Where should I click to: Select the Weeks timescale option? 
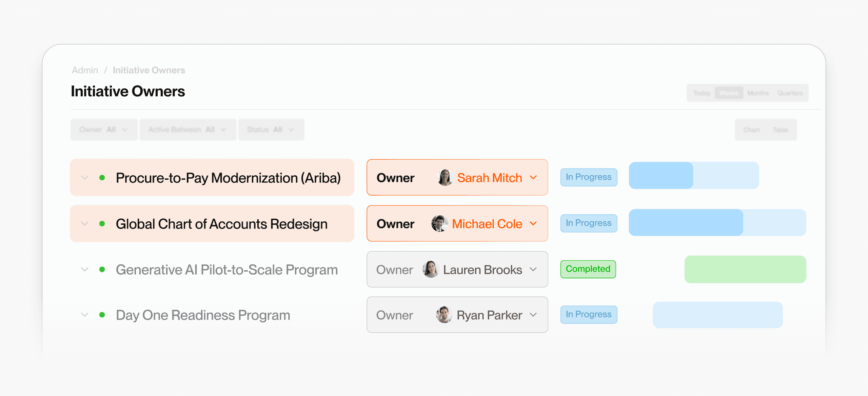729,93
